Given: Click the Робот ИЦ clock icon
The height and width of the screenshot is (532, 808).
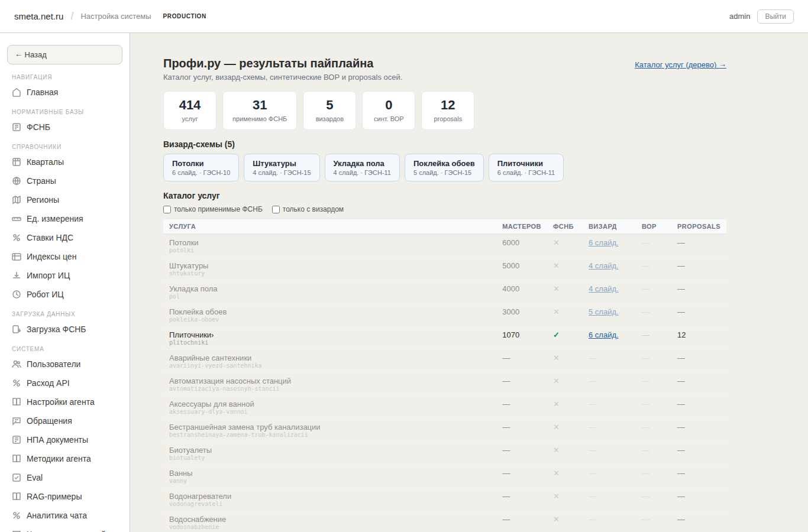Looking at the screenshot, I should [x=17, y=294].
